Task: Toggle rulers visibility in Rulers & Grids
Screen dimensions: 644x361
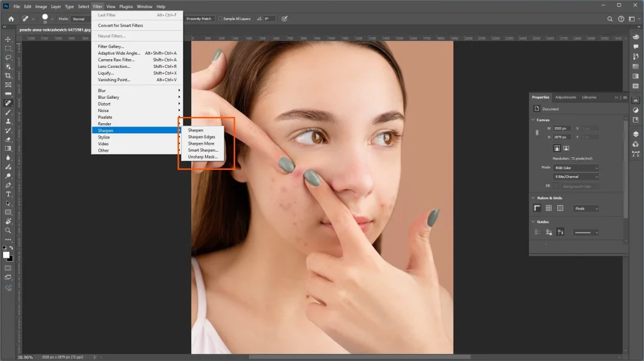Action: [x=537, y=208]
